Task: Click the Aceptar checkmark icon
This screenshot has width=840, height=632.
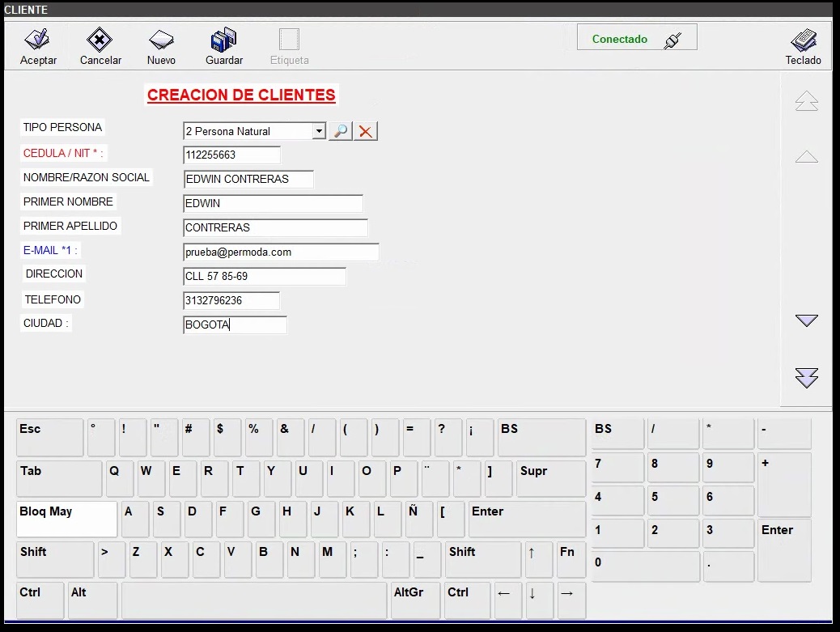Action: tap(37, 40)
